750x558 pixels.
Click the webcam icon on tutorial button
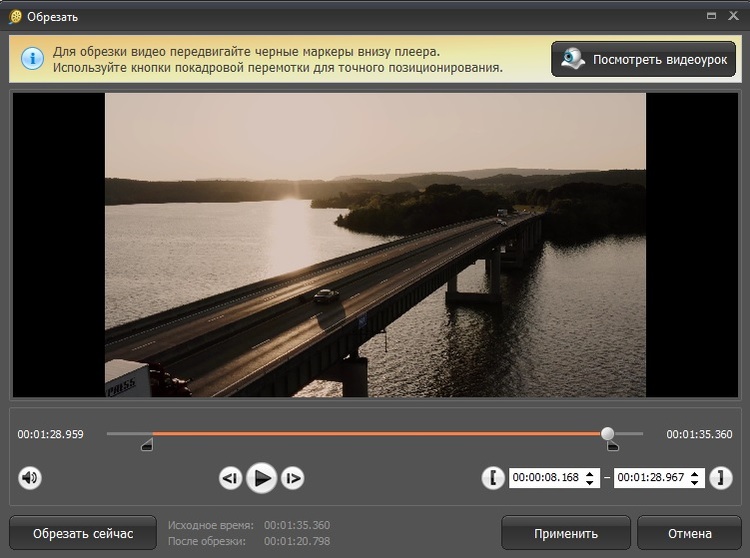point(573,59)
